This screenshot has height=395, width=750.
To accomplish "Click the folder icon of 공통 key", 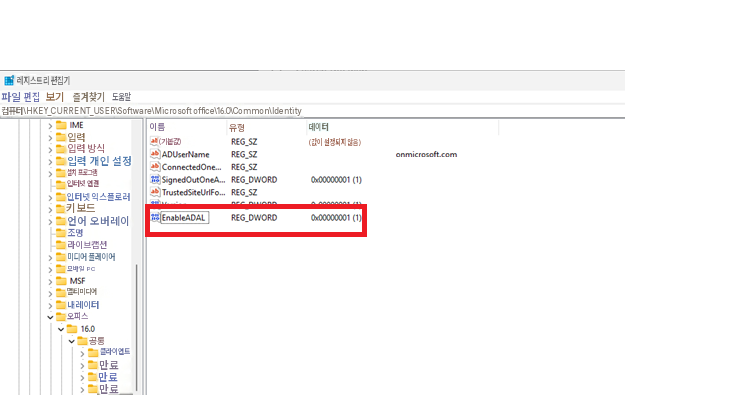I will pos(82,340).
